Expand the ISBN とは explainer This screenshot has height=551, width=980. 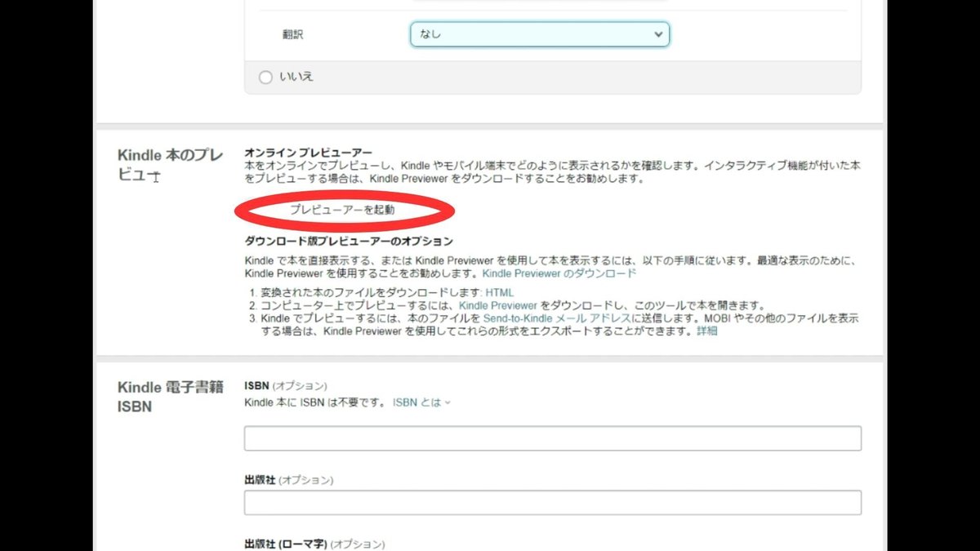421,402
